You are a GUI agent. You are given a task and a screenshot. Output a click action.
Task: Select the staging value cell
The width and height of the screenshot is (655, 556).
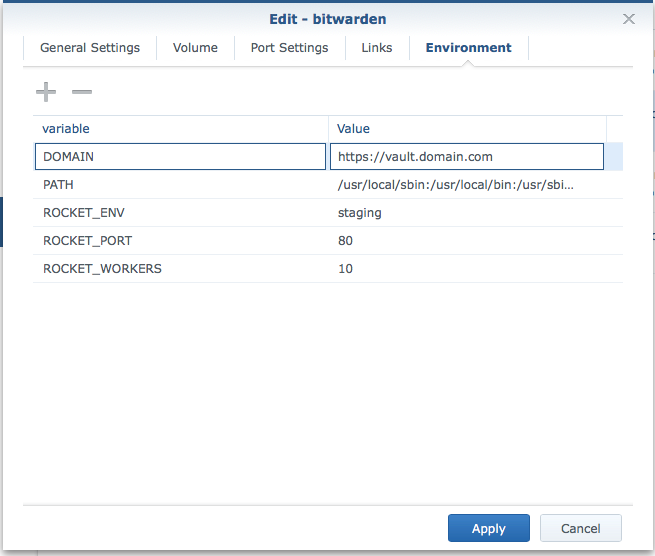(x=468, y=213)
